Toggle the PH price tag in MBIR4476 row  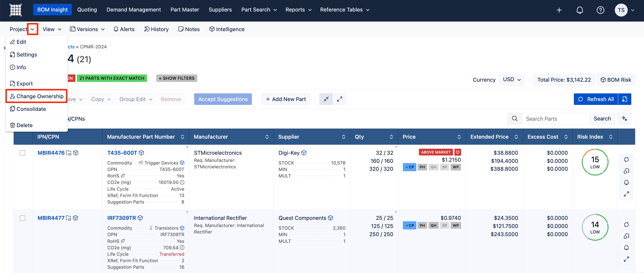(422, 167)
